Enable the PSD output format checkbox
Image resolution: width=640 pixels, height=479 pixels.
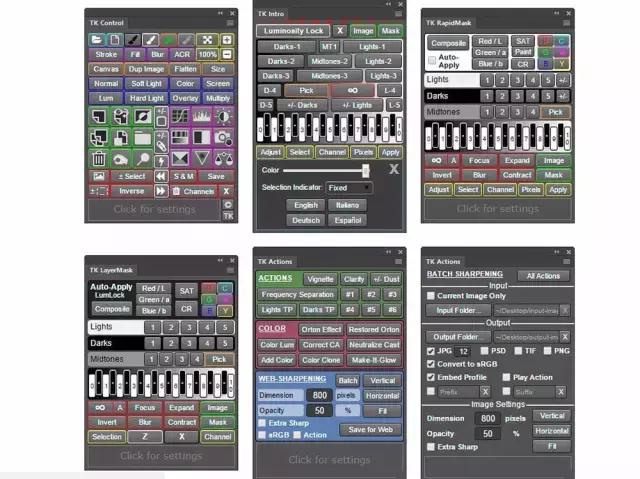click(484, 351)
